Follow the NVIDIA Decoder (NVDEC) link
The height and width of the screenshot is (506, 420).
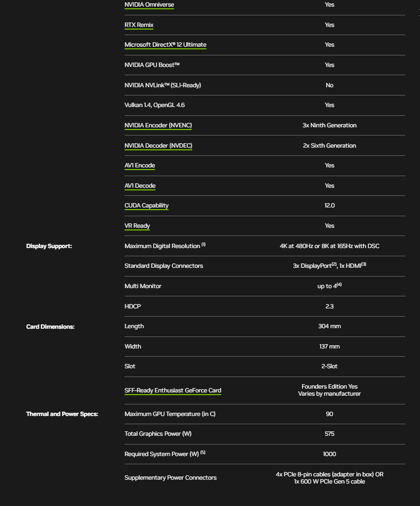coord(158,145)
